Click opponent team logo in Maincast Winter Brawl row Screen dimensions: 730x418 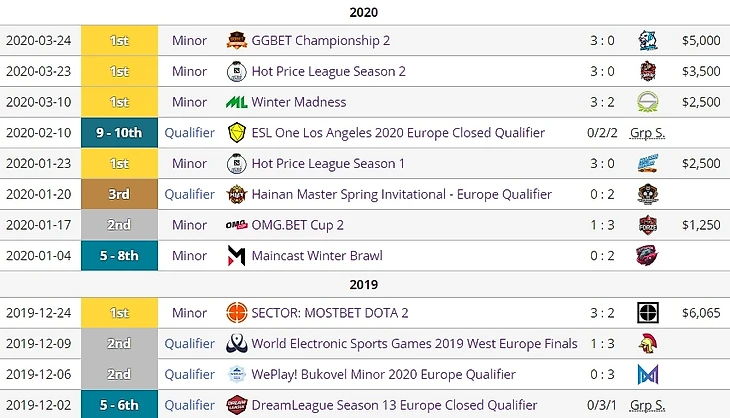point(648,255)
